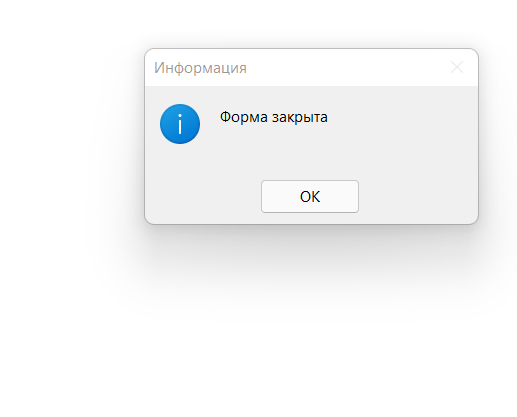The image size is (517, 417).
Task: Click the Информация title text
Action: (x=200, y=68)
